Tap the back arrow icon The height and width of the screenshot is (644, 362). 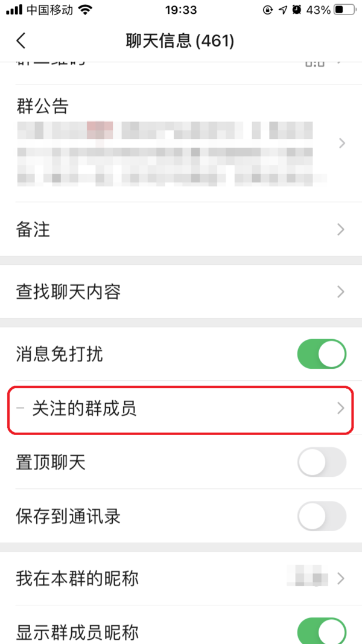(x=21, y=41)
